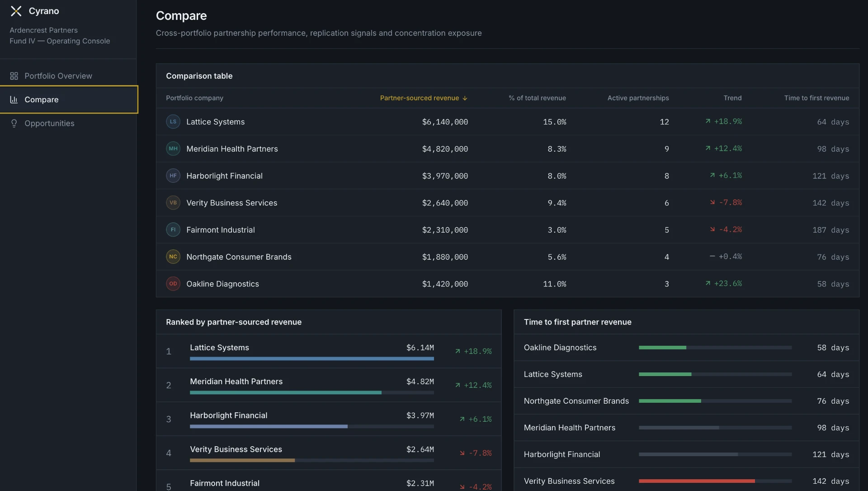Screen dimensions: 868x491
Task: Select Fairmont Industrial in the comparison table
Action: (507, 230)
